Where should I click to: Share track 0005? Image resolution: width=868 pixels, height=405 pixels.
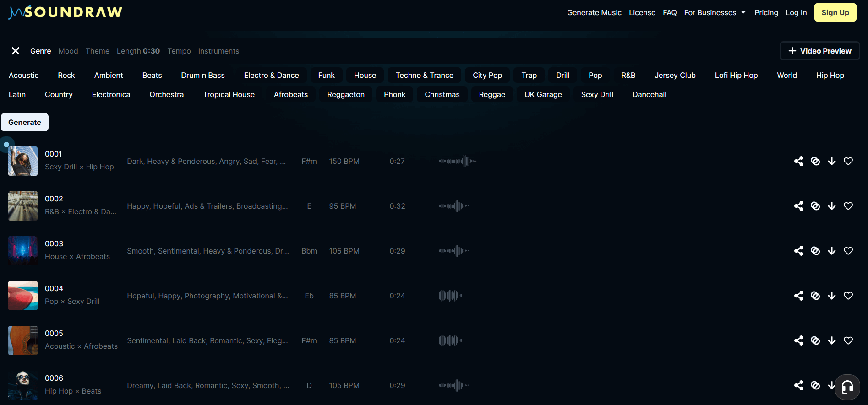click(798, 340)
